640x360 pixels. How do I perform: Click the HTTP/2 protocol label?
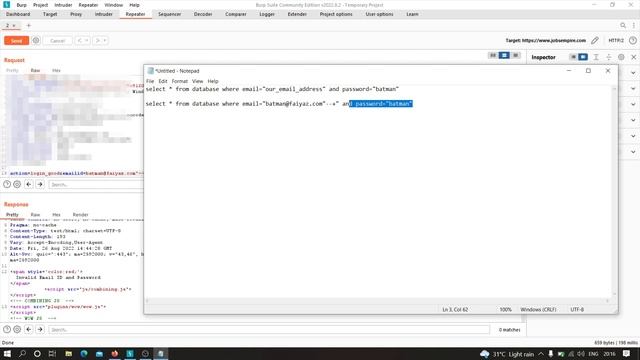[x=616, y=40]
